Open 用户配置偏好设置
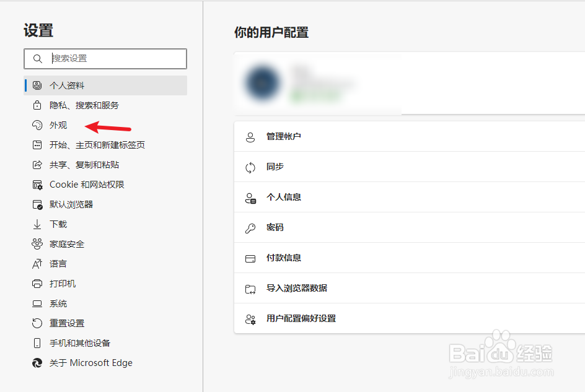Image resolution: width=585 pixels, height=392 pixels. (301, 318)
